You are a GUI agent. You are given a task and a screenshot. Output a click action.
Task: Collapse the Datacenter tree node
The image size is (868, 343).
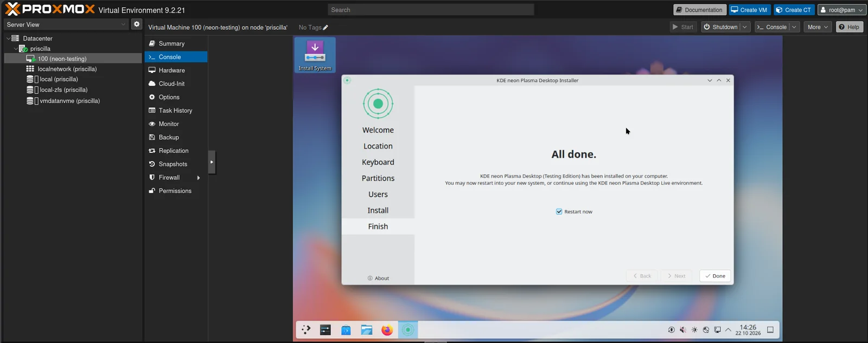(8, 38)
